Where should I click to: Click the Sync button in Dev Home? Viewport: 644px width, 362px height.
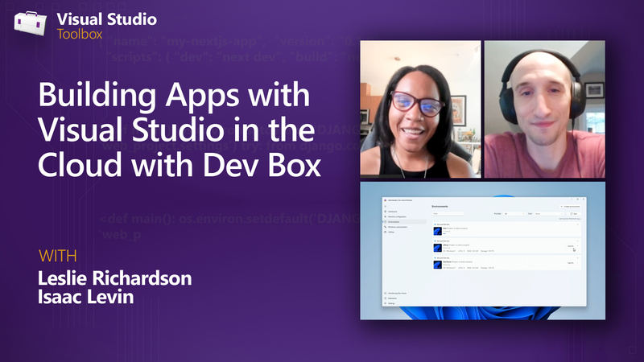coord(574,214)
